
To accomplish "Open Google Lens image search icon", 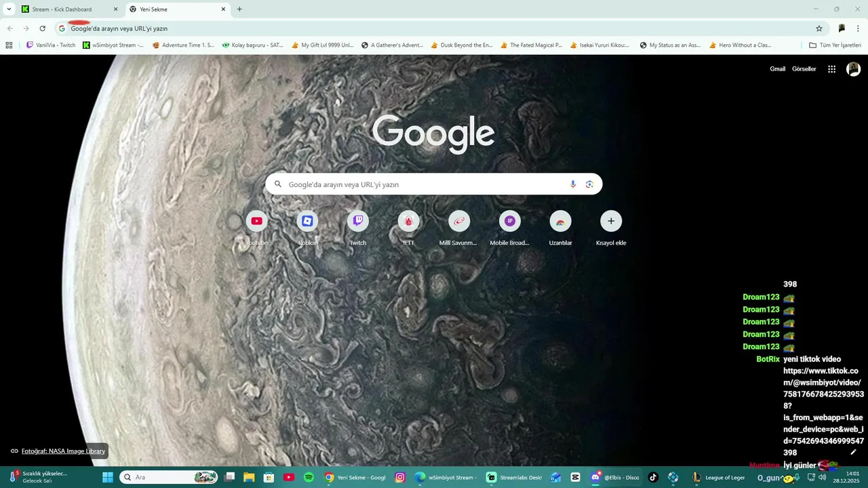I will pyautogui.click(x=589, y=184).
